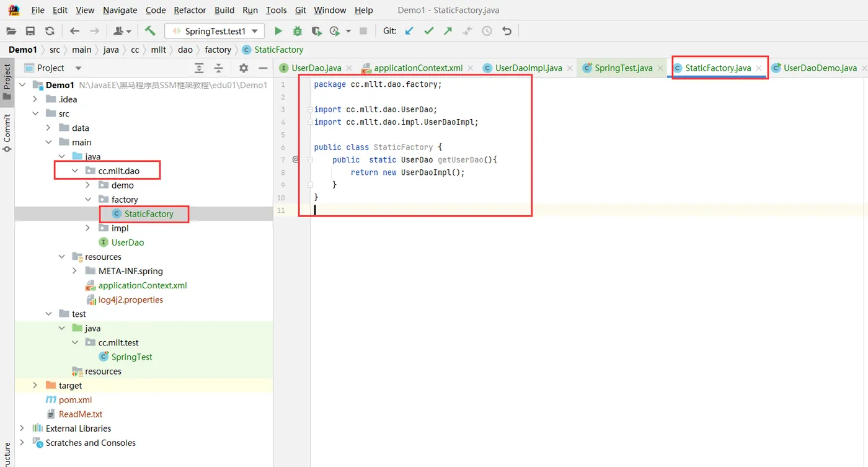Open the Tools menu
Image resolution: width=868 pixels, height=467 pixels.
(276, 10)
